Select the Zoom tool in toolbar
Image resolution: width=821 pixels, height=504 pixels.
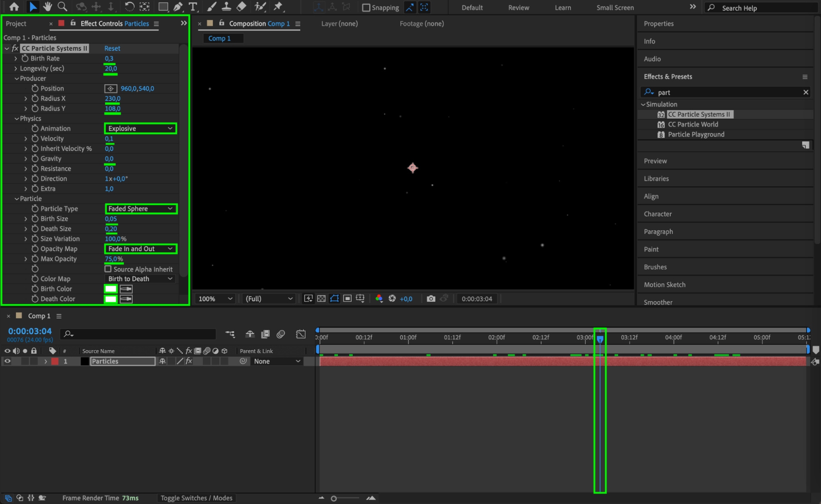point(62,7)
